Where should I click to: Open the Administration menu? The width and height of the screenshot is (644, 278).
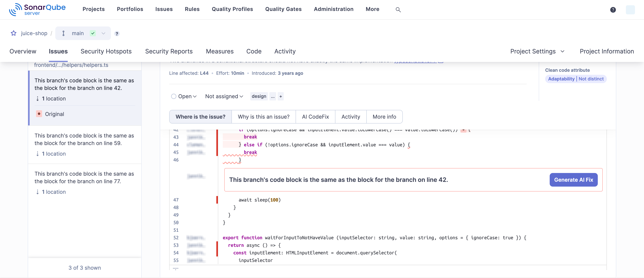pyautogui.click(x=334, y=9)
